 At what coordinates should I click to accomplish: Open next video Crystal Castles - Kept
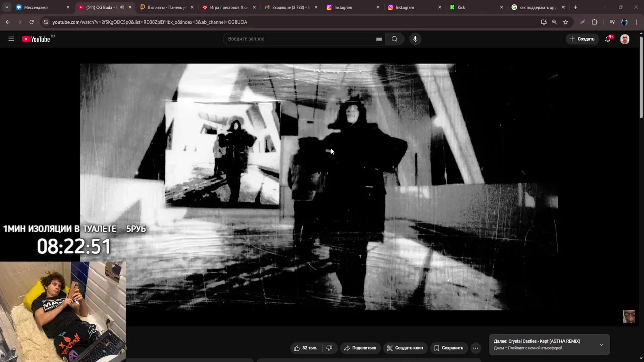click(x=549, y=344)
